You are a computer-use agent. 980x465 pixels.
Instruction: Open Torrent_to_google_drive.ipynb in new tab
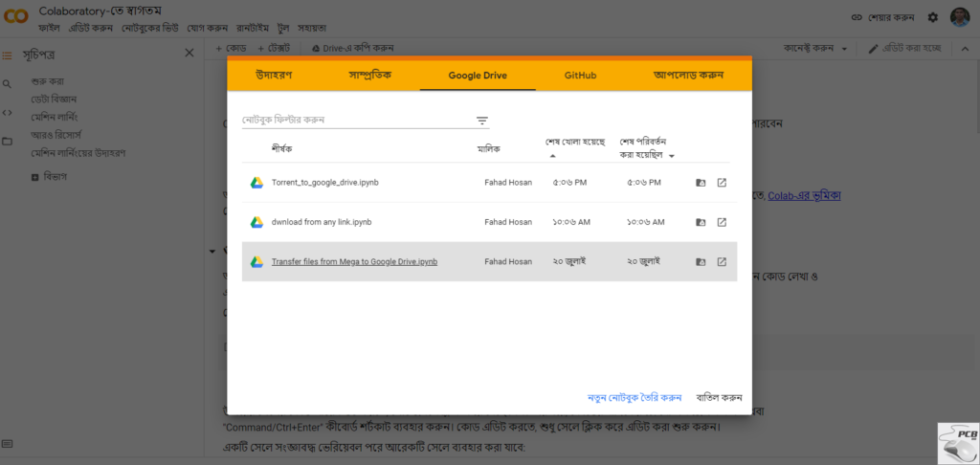click(x=722, y=183)
